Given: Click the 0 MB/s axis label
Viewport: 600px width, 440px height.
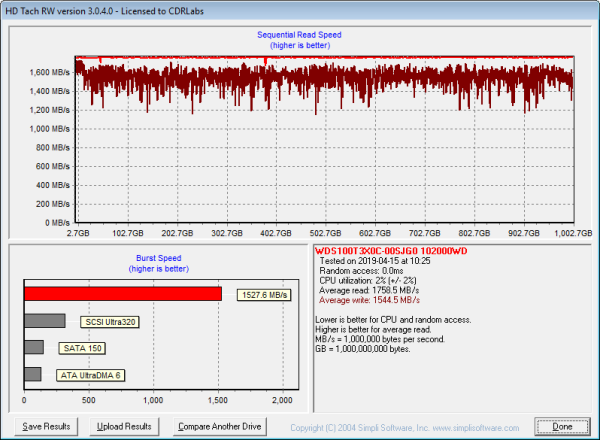Looking at the screenshot, I should pyautogui.click(x=57, y=223).
